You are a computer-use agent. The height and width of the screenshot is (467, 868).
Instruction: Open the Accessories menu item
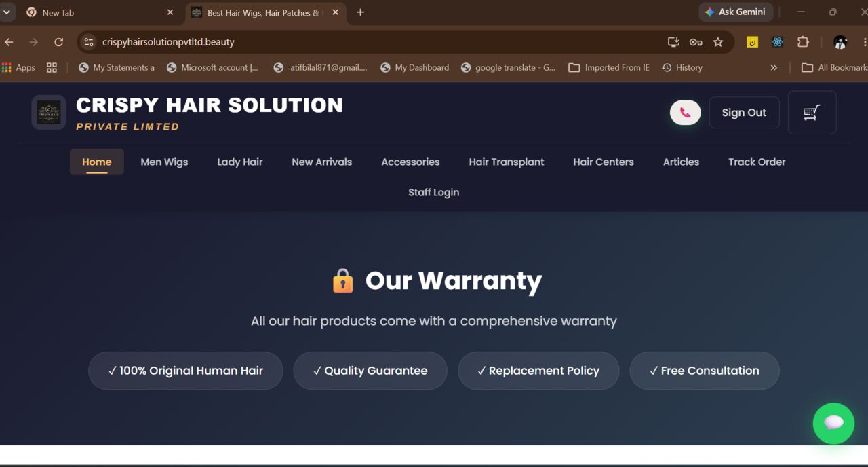click(410, 162)
